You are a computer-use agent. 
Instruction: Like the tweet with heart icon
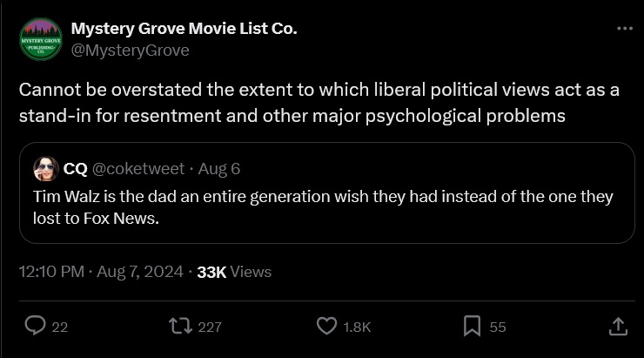coord(326,326)
